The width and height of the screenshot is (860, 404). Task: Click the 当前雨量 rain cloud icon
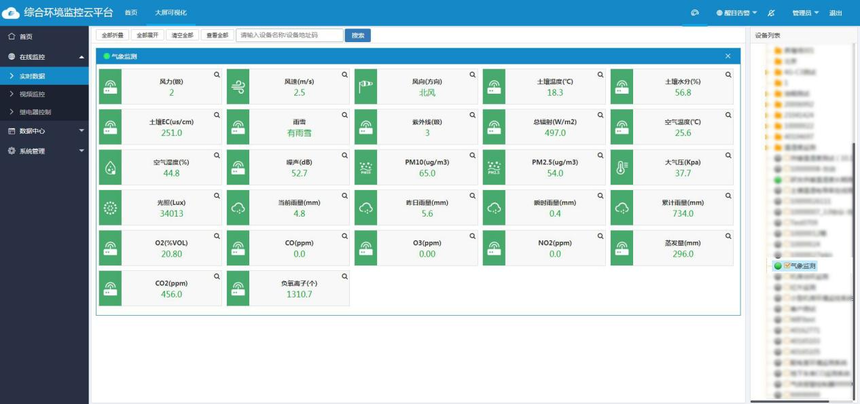[x=238, y=208]
